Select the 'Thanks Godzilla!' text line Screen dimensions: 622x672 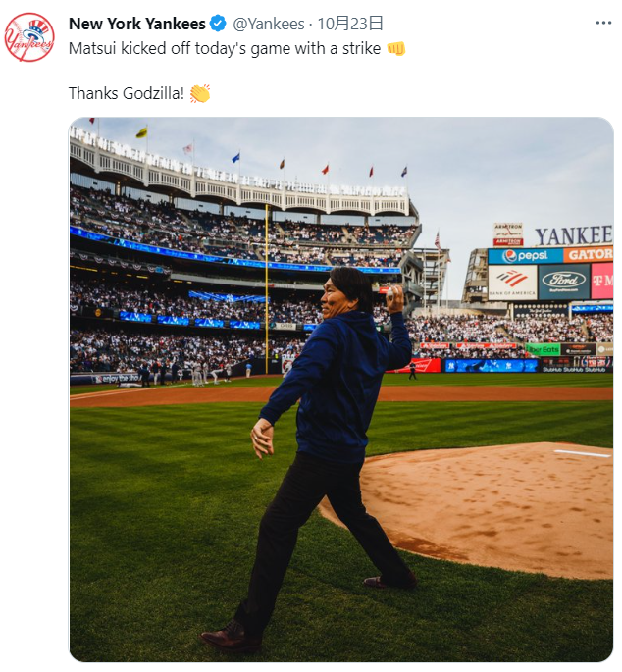pyautogui.click(x=127, y=93)
